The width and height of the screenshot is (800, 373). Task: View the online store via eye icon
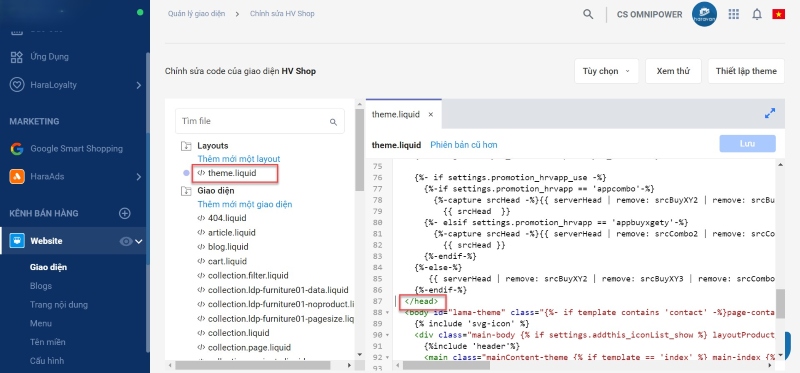pyautogui.click(x=126, y=241)
